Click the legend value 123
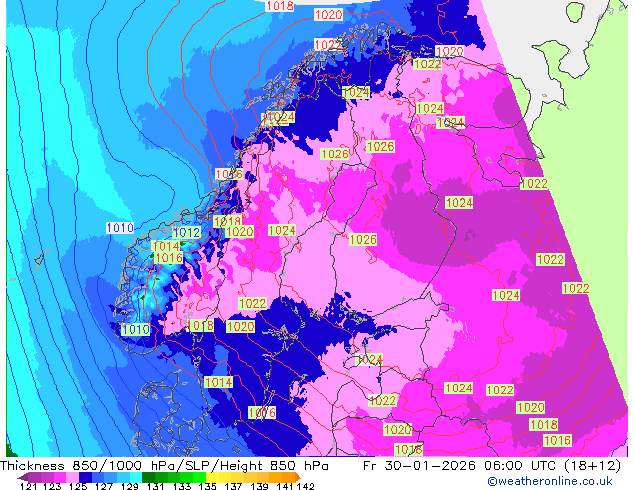 click(52, 486)
